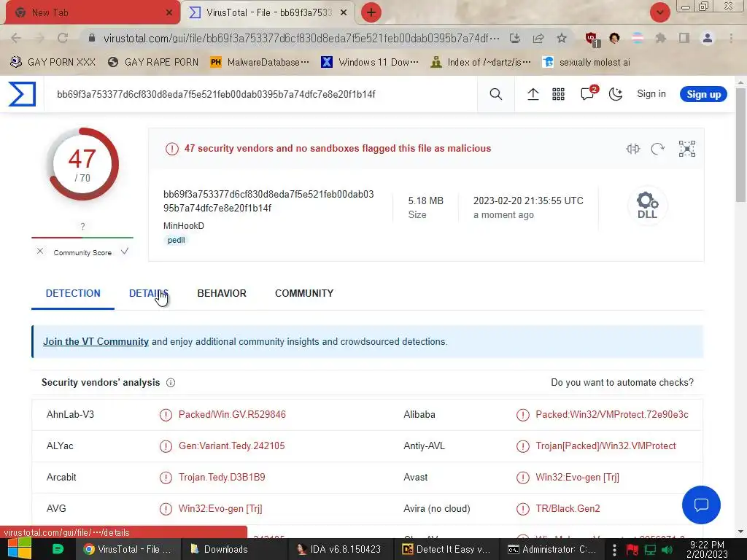This screenshot has width=747, height=560.
Task: Click the magnifier search icon in VirusTotal header
Action: [496, 94]
